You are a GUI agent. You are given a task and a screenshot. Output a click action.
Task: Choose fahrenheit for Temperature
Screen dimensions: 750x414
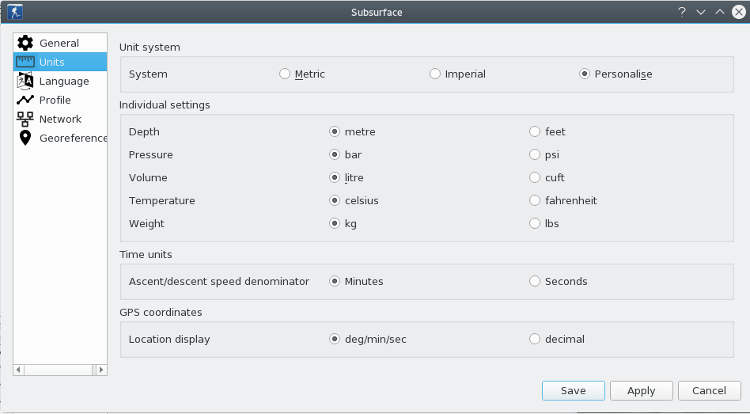pos(535,201)
